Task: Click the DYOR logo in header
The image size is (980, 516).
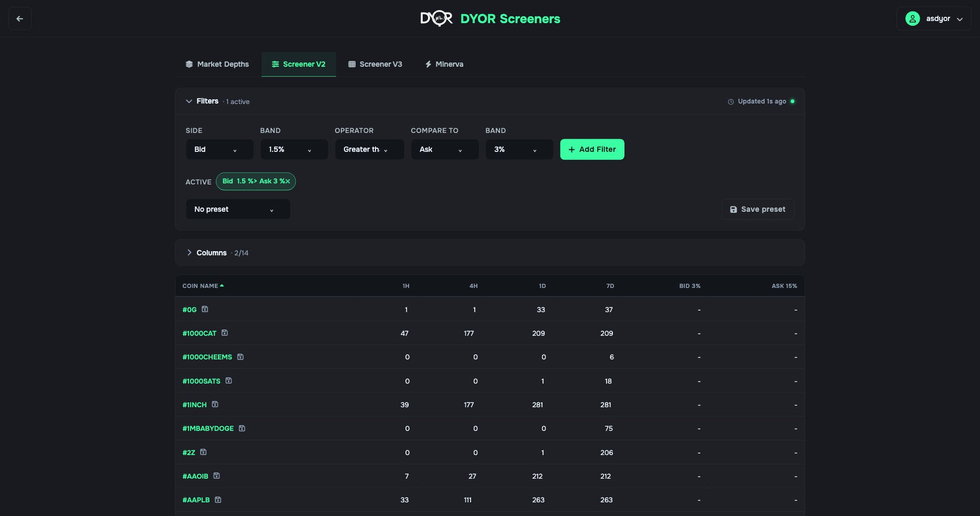Action: click(436, 19)
